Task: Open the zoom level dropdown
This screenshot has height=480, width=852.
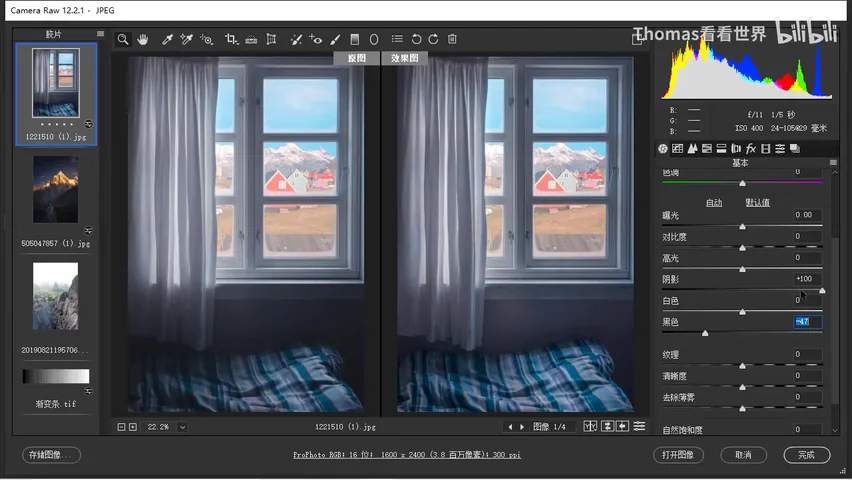Action: tap(183, 427)
